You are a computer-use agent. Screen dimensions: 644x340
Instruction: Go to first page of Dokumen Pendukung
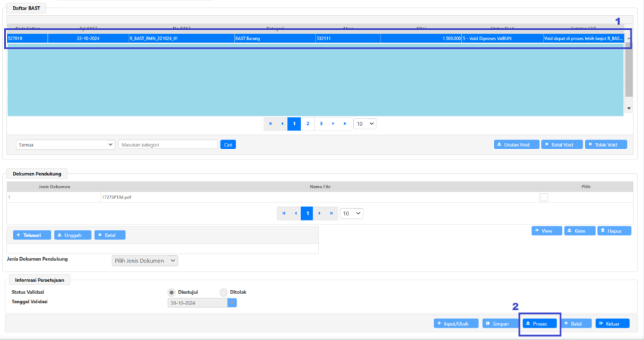(x=283, y=213)
